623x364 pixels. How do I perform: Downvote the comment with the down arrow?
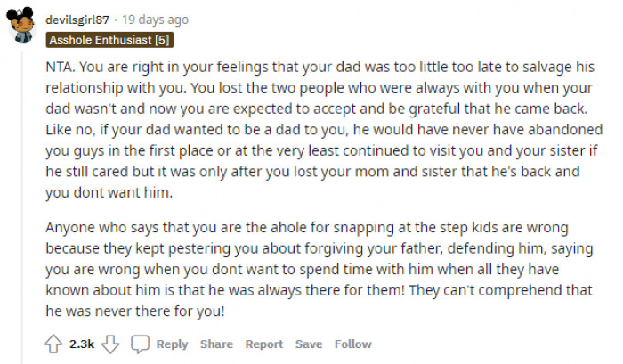click(x=110, y=344)
